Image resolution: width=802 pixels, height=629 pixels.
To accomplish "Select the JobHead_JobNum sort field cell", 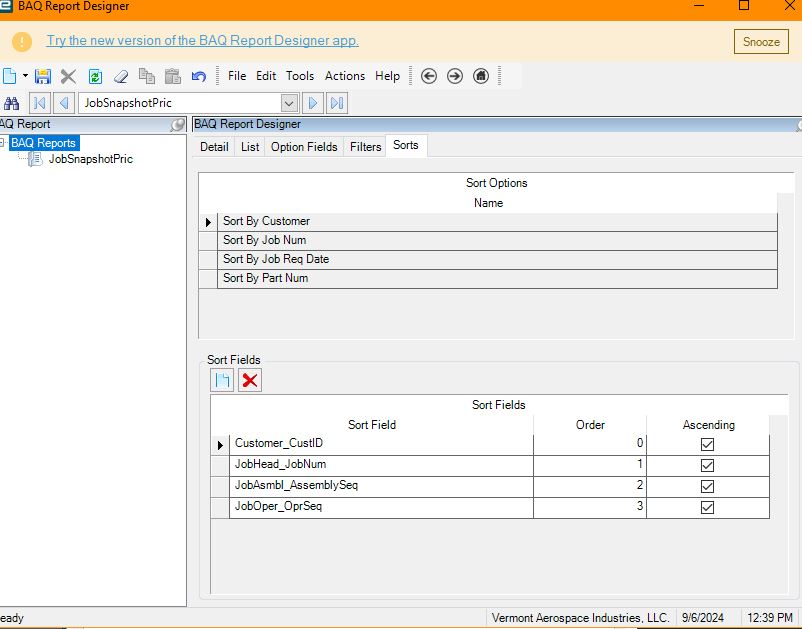I will click(x=381, y=465).
